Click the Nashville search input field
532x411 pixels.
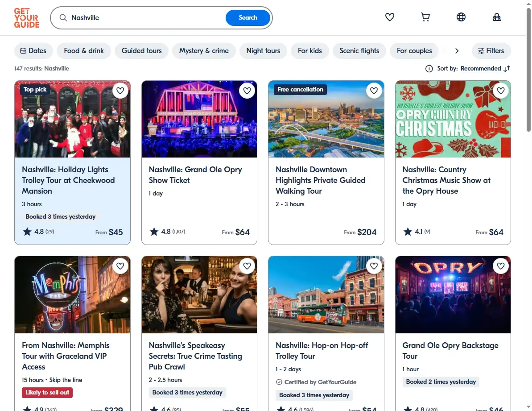click(146, 18)
